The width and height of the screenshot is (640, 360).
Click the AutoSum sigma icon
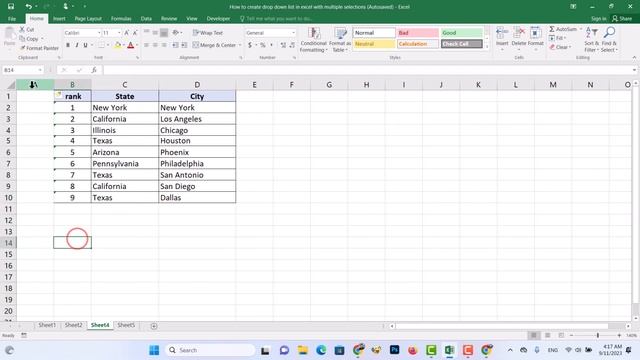click(552, 29)
